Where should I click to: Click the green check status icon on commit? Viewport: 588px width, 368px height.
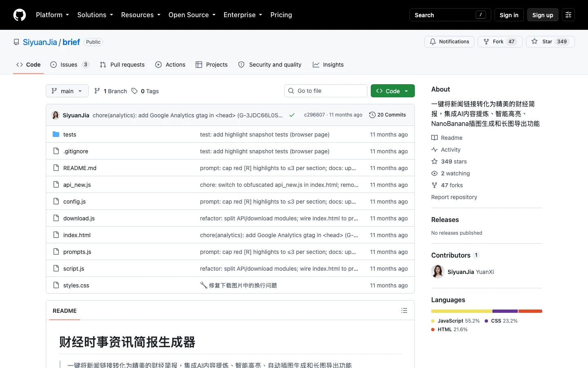(292, 115)
